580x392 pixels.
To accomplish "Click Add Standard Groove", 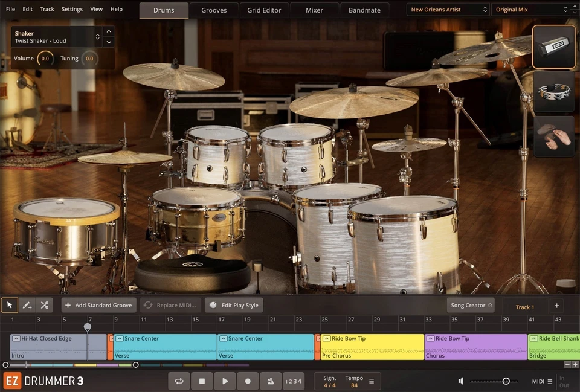I will (x=98, y=305).
